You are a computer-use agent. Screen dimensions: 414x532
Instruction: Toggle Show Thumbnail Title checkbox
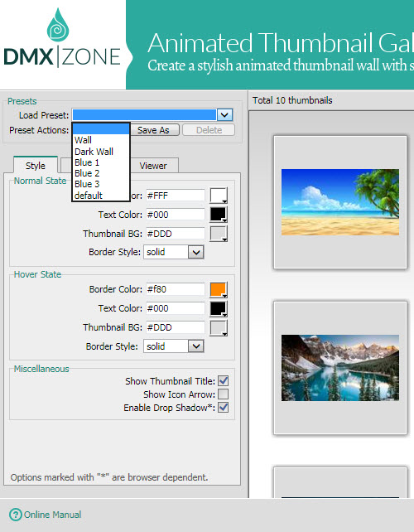click(223, 380)
